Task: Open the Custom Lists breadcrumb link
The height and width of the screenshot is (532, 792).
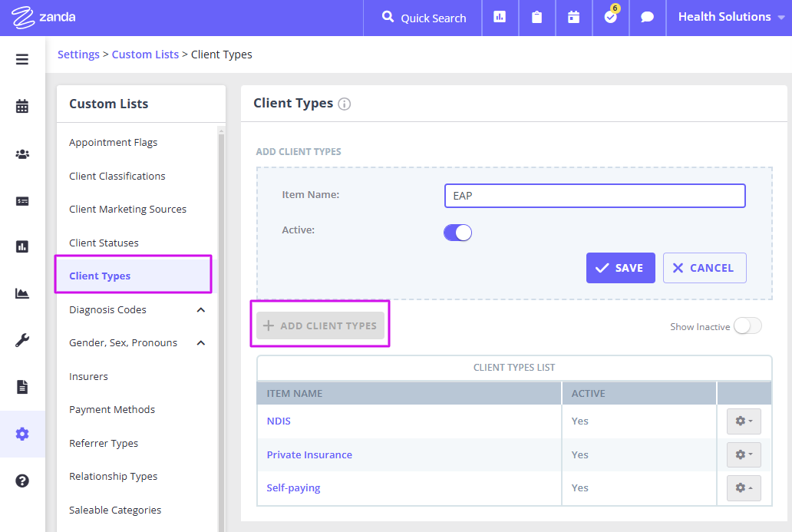Action: [145, 55]
